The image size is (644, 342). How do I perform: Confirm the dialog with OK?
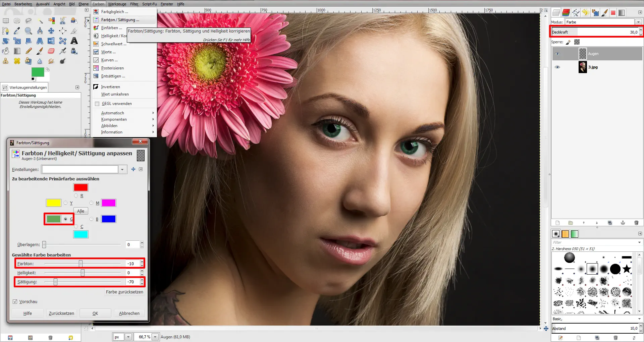[95, 313]
